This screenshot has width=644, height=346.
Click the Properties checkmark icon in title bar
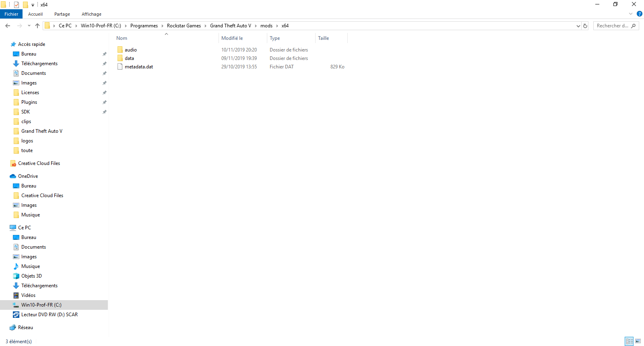click(17, 5)
